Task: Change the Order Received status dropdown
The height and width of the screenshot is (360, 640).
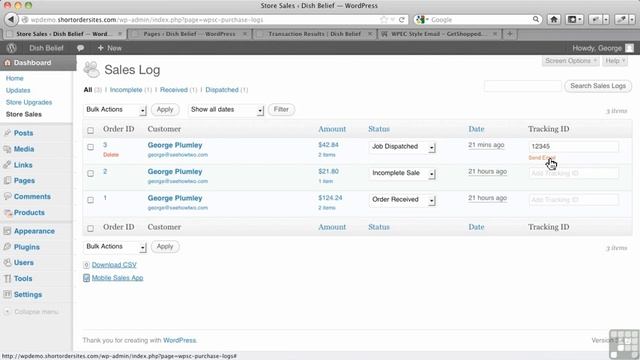Action: 402,200
